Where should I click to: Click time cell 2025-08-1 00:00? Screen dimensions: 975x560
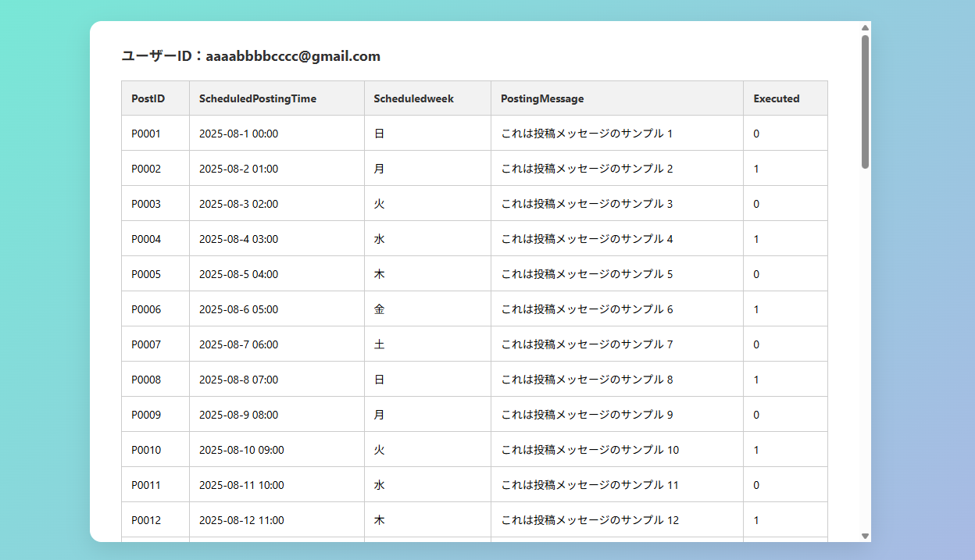point(277,134)
